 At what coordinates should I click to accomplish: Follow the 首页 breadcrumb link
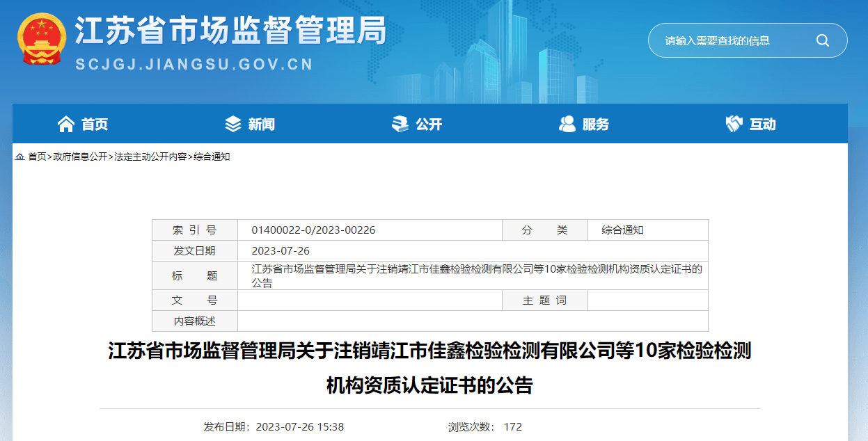pos(37,157)
